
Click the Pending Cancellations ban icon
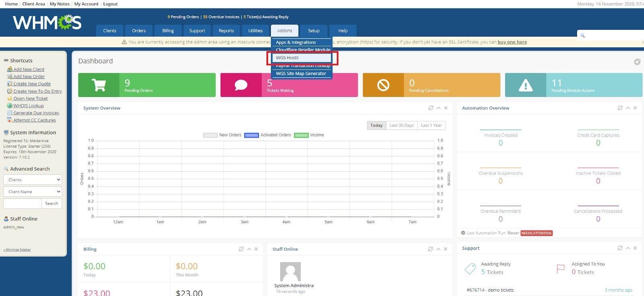click(x=383, y=85)
